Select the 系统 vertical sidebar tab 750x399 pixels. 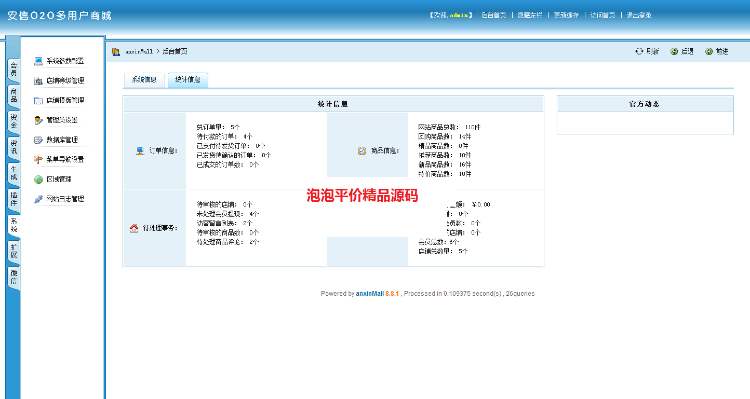click(13, 225)
